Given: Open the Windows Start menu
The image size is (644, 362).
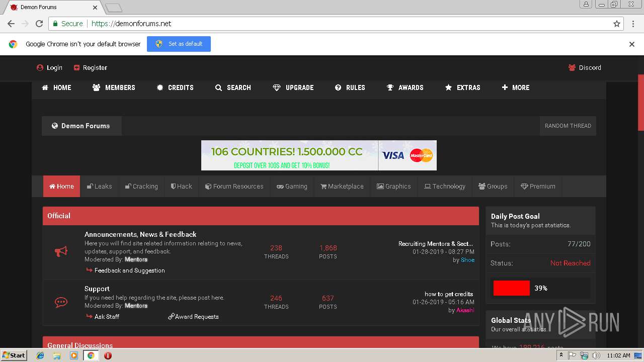Looking at the screenshot, I should click(x=14, y=355).
